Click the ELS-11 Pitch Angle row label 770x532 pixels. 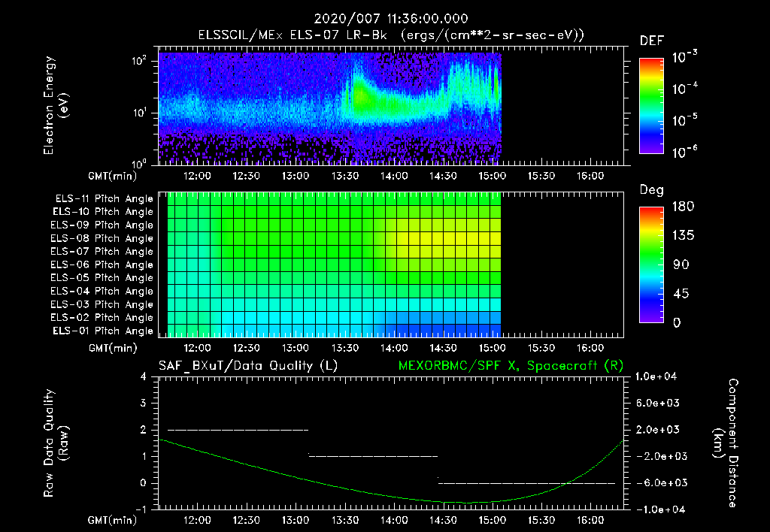(x=104, y=199)
